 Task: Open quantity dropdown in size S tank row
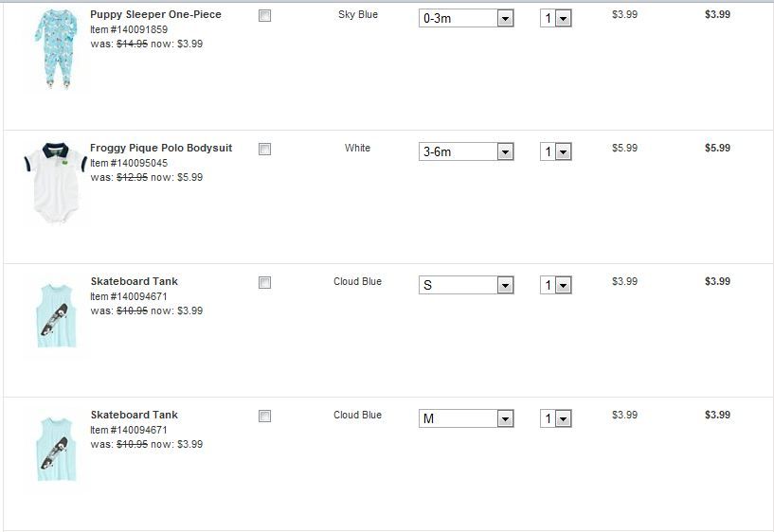click(556, 285)
